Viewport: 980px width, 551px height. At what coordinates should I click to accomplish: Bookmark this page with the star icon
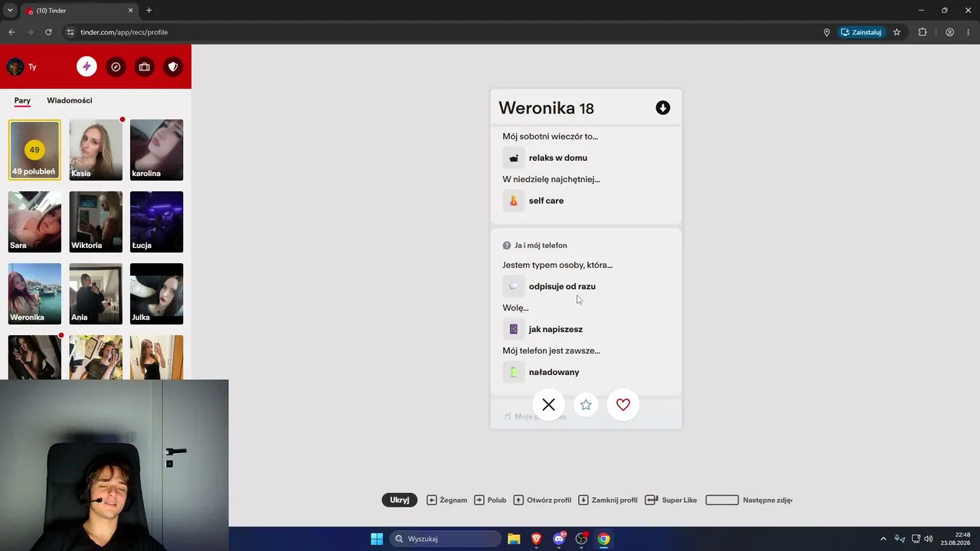tap(897, 32)
